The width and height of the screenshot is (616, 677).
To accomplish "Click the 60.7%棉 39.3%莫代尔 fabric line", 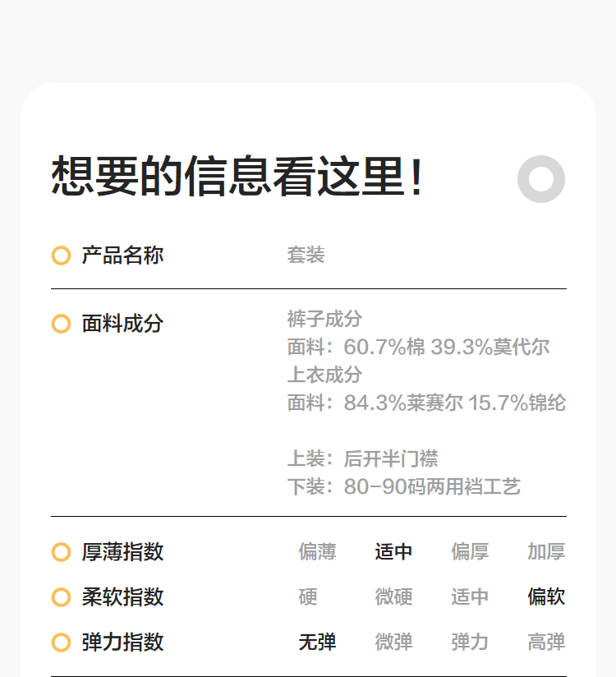I will 418,347.
